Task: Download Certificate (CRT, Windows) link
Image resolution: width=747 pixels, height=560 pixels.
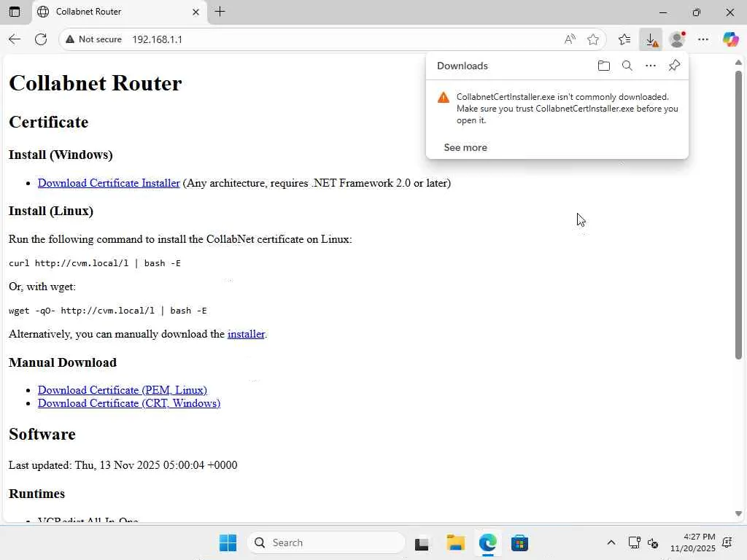Action: click(x=129, y=403)
